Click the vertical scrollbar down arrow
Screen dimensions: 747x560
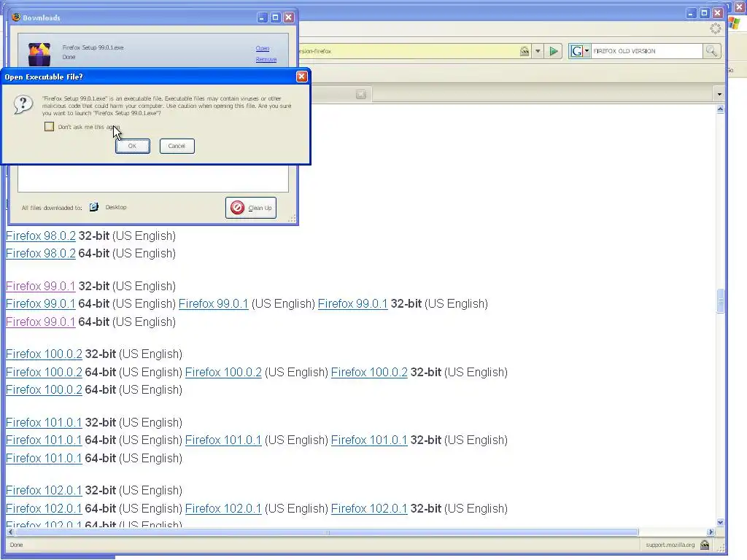pos(720,522)
